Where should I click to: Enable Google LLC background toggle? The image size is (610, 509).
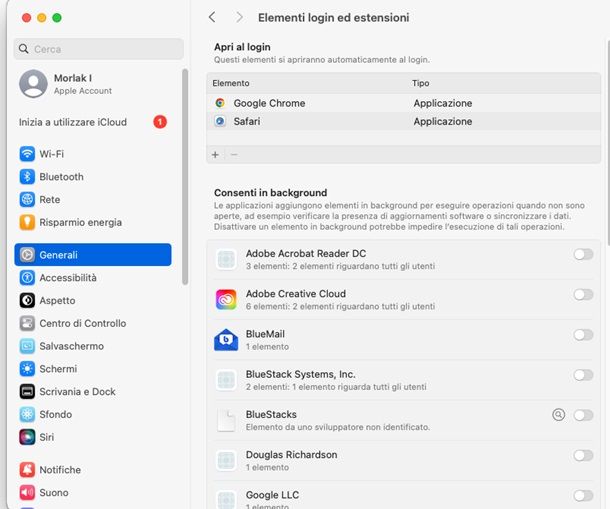tap(583, 495)
